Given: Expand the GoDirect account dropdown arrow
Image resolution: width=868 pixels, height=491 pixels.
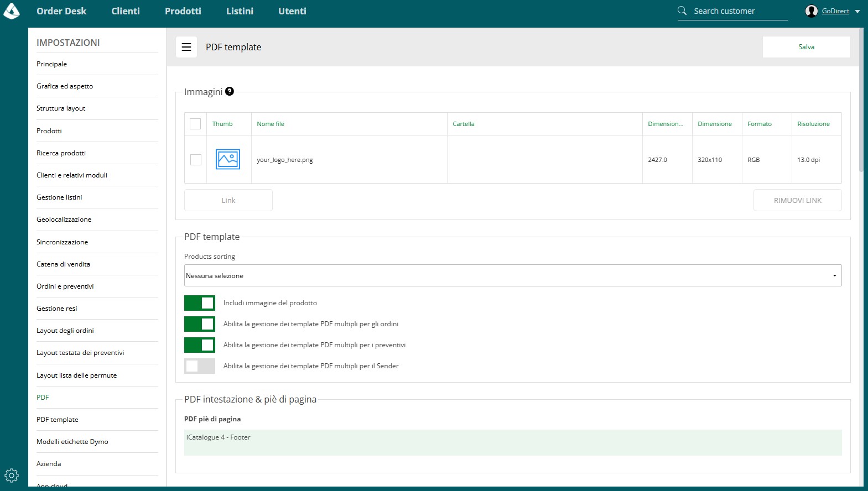Looking at the screenshot, I should pos(857,11).
